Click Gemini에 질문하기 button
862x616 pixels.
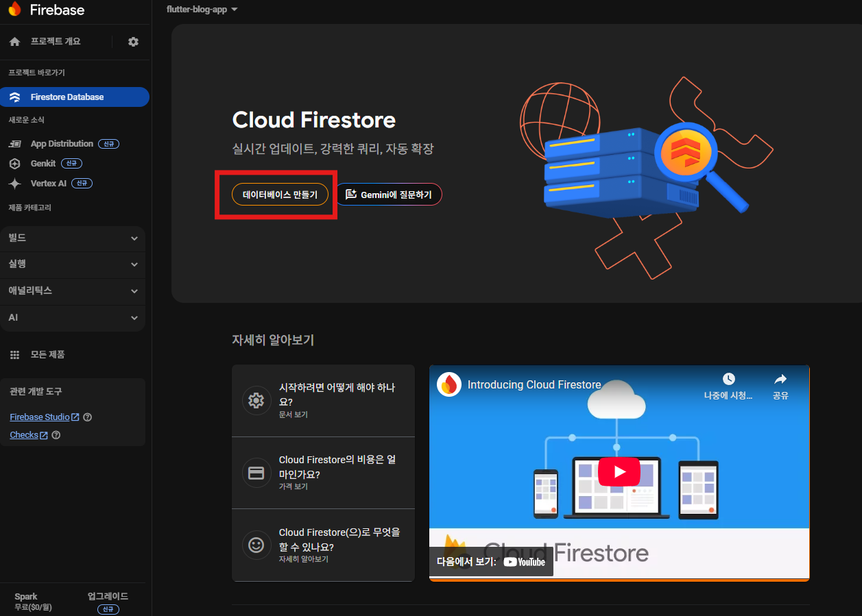pos(388,195)
